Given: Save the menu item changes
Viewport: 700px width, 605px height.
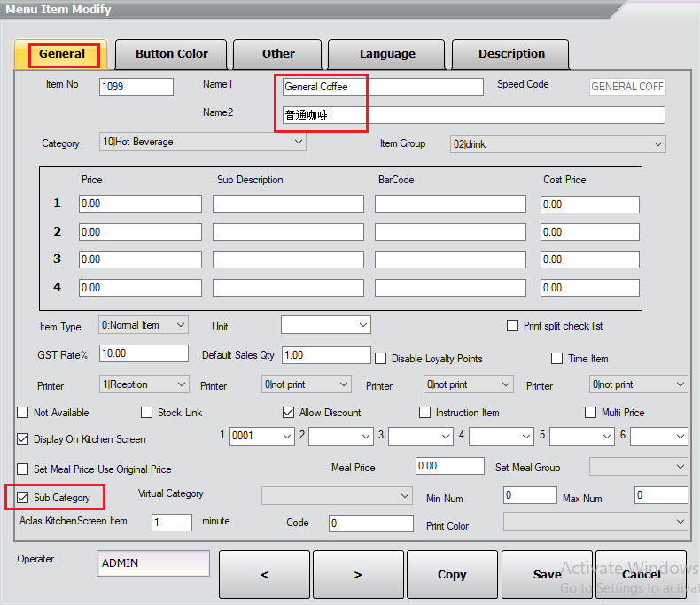Looking at the screenshot, I should [x=547, y=574].
